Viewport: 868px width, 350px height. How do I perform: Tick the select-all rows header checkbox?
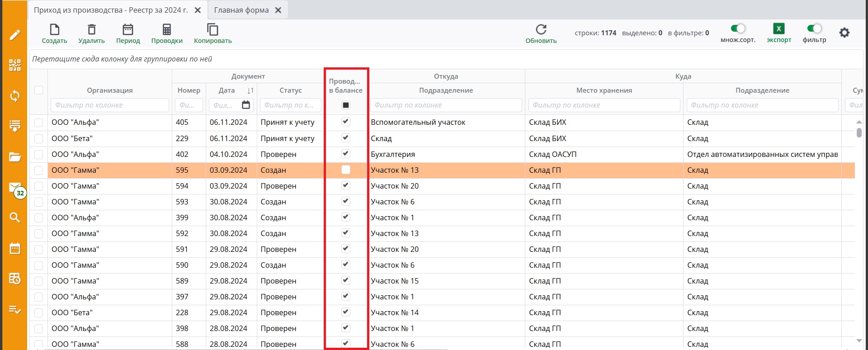pos(39,90)
